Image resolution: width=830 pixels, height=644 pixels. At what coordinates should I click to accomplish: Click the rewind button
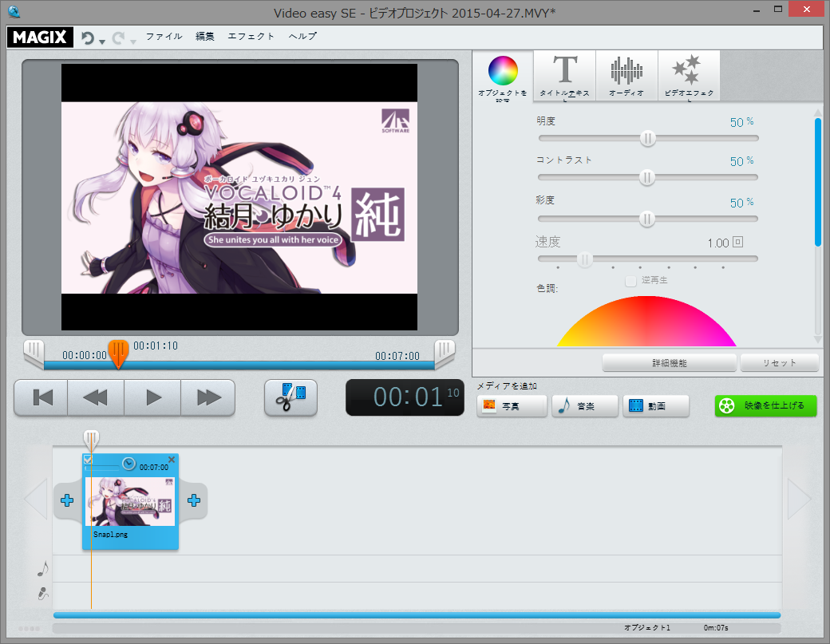coord(96,397)
